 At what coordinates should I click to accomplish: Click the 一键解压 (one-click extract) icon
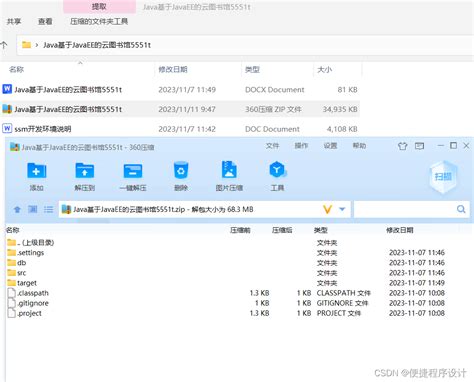tap(133, 171)
